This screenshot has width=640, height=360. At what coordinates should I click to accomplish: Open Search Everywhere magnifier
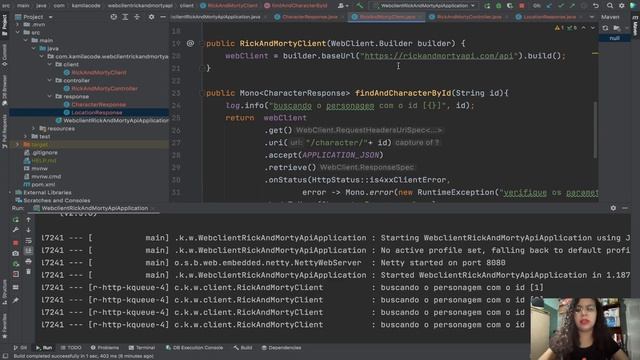coord(609,6)
